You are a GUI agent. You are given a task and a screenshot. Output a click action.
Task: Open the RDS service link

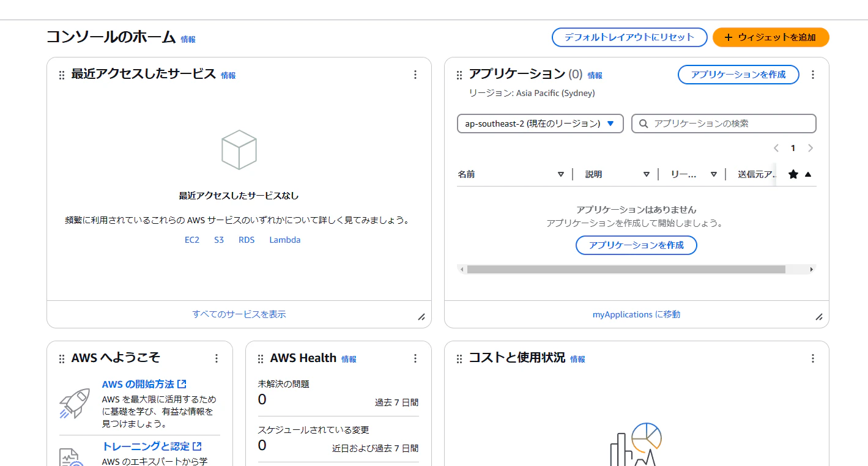coord(247,240)
